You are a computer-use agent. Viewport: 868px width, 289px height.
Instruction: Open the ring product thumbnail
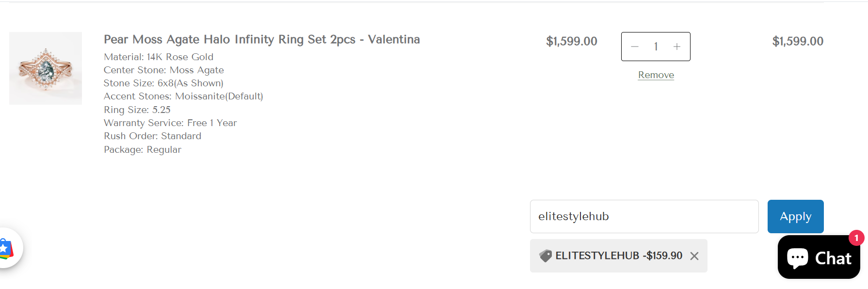pos(46,68)
